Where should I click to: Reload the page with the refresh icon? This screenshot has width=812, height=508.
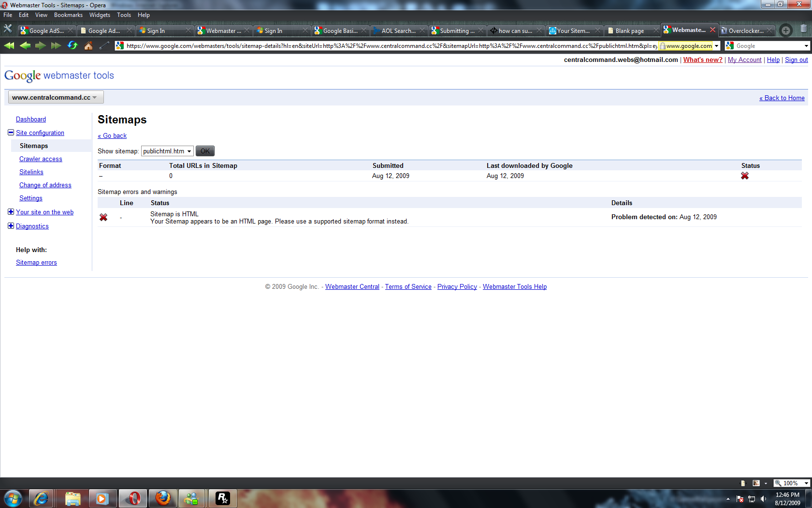(72, 45)
